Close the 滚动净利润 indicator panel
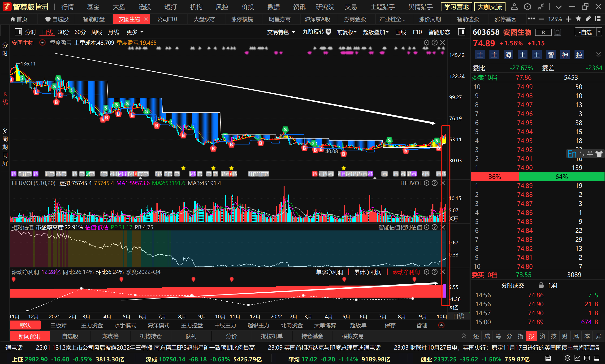Screen dimensions: 605x364 (443, 272)
